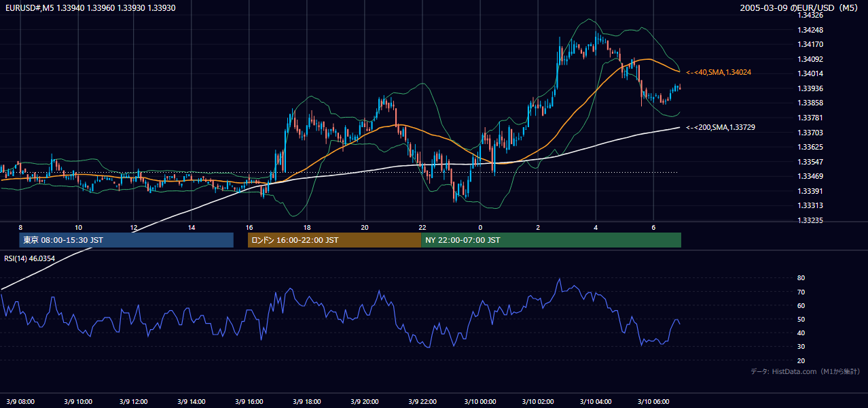
Task: Click the EURUSD#,M5 chart title text
Action: [x=90, y=8]
